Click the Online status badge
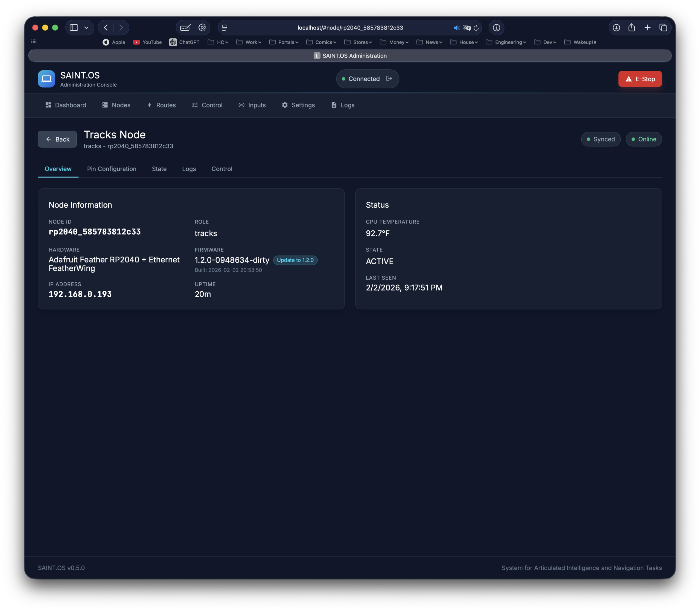700x611 pixels. 644,139
